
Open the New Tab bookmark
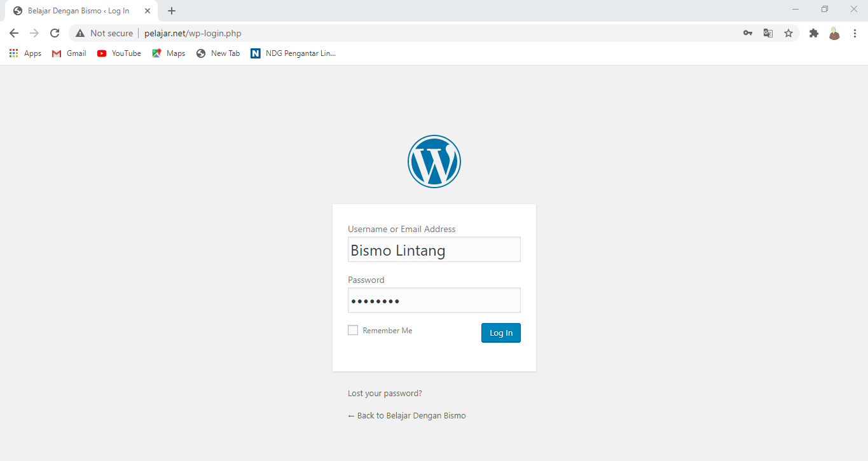pos(218,53)
